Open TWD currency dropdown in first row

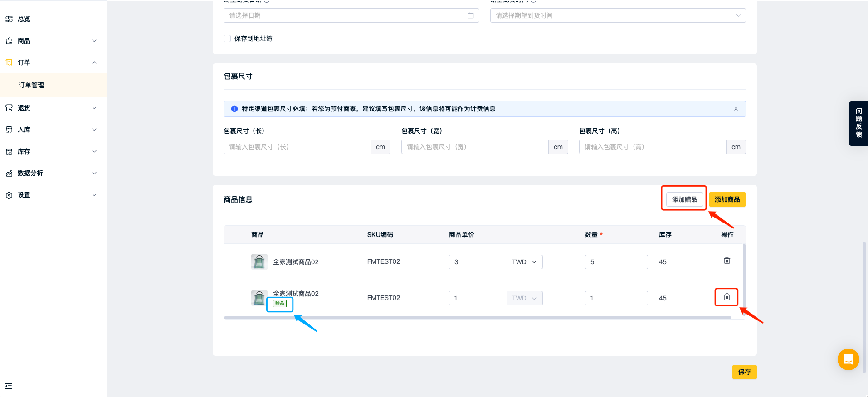(x=524, y=262)
